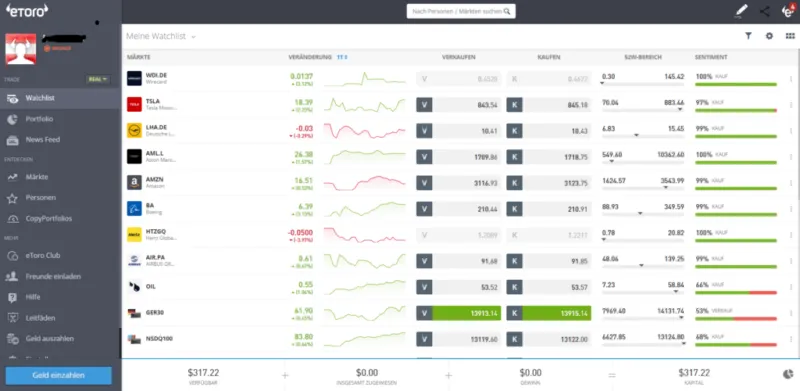The image size is (800, 391).
Task: Open the REAL account mode dropdown
Action: [x=98, y=79]
